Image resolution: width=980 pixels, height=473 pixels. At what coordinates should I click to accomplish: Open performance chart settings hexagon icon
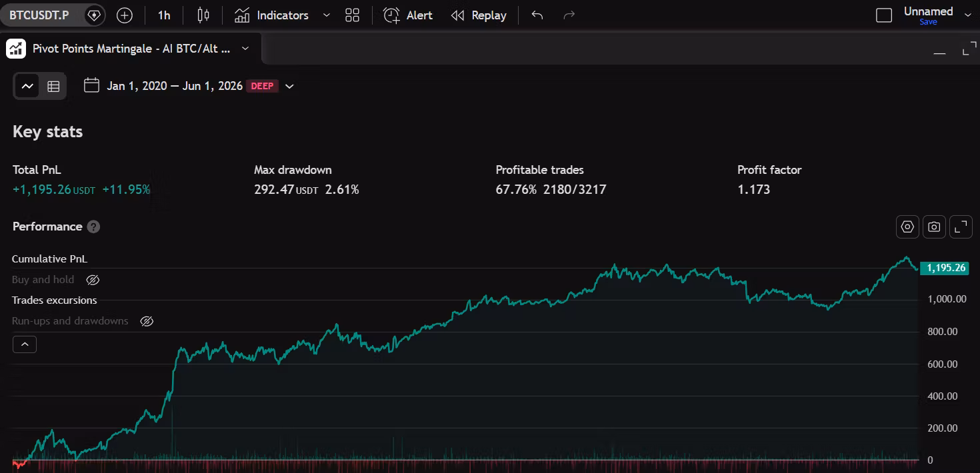click(907, 227)
